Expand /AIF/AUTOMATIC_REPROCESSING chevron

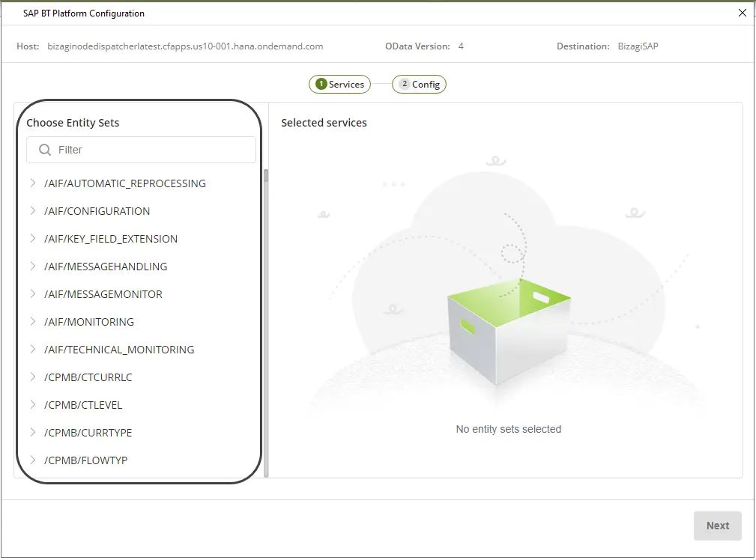(33, 183)
